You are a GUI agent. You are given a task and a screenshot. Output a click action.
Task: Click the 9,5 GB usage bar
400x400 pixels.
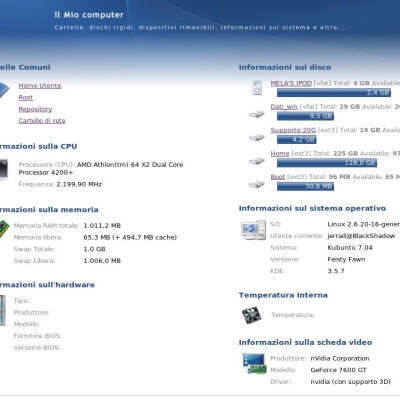coord(305,116)
